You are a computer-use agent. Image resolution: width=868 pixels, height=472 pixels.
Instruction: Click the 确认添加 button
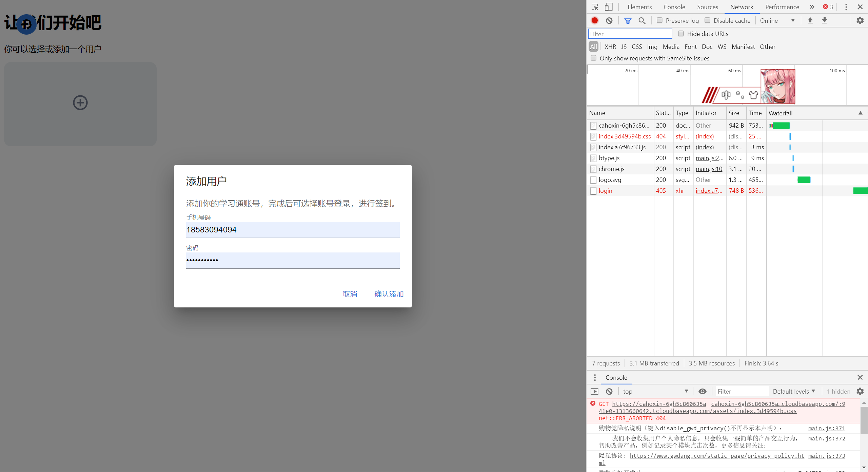[389, 294]
